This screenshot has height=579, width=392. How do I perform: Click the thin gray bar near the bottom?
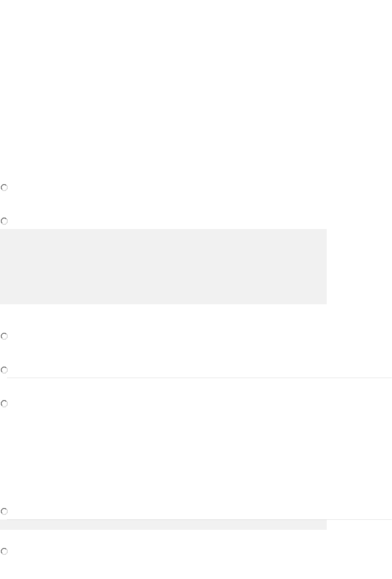tap(163, 525)
